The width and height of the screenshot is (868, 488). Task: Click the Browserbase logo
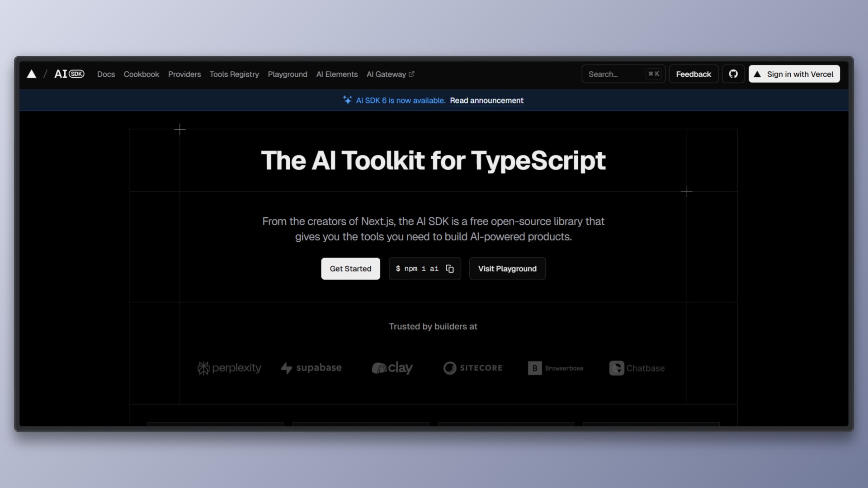[556, 368]
